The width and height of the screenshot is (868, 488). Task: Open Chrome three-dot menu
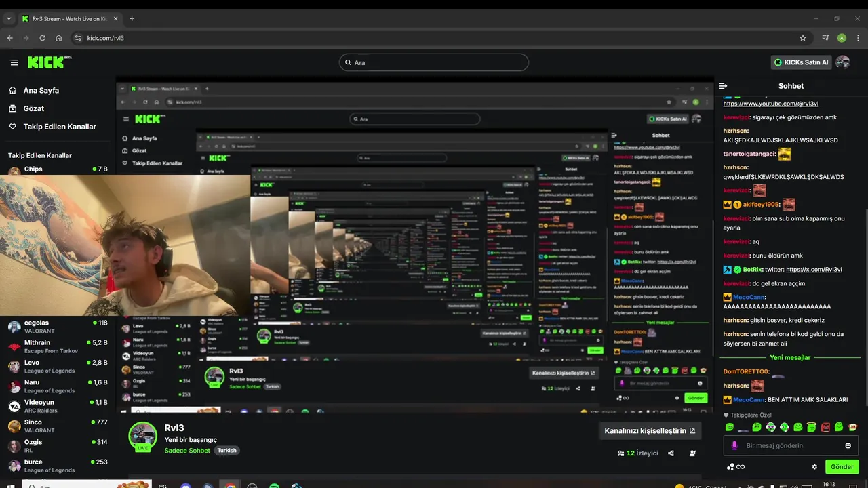click(857, 38)
